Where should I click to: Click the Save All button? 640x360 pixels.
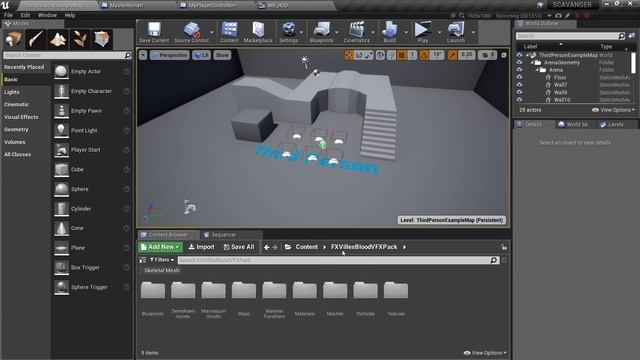[x=239, y=247]
